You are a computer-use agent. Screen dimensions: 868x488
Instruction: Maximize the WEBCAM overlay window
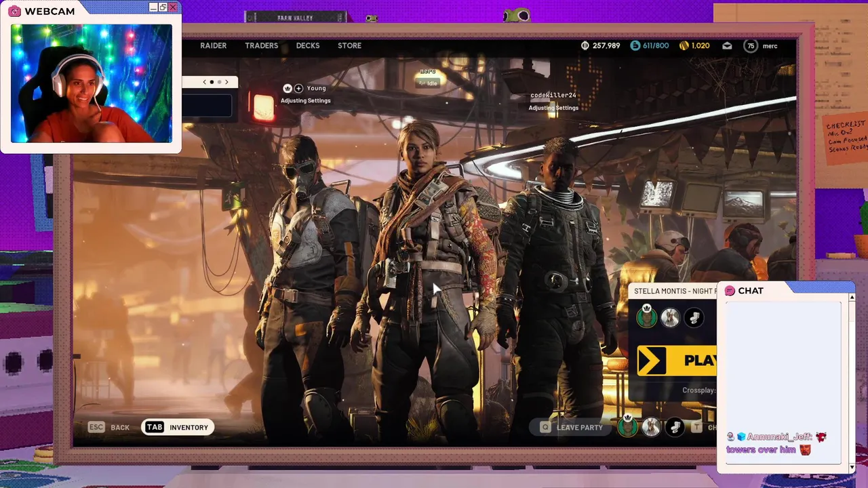point(163,7)
